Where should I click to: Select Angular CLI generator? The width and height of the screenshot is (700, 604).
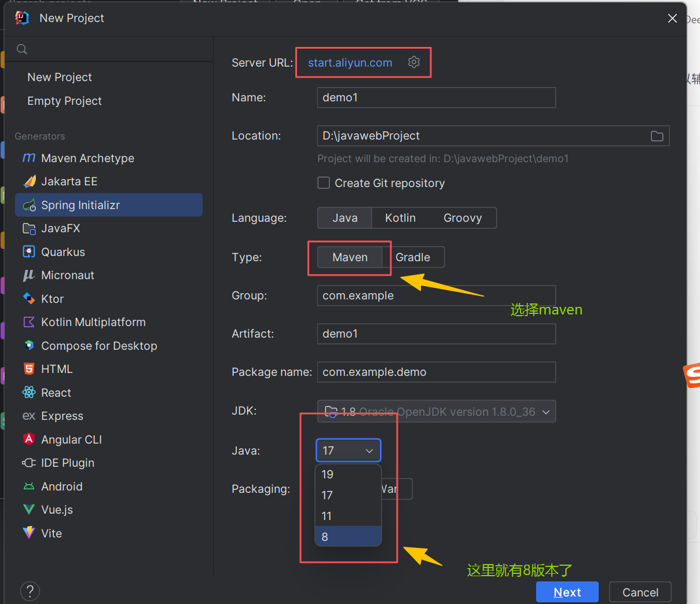click(x=109, y=440)
